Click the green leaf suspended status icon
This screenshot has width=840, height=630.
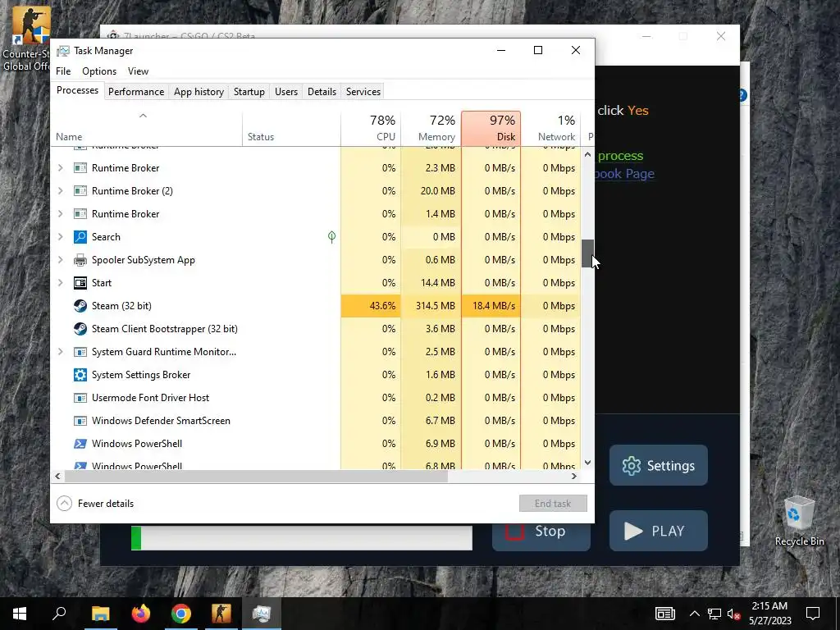point(331,237)
